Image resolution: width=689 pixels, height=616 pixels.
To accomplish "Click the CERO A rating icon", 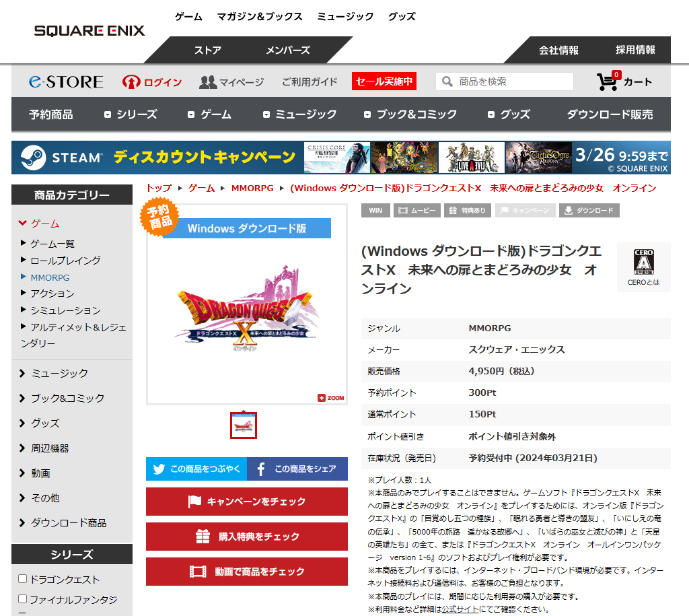I will [x=643, y=262].
